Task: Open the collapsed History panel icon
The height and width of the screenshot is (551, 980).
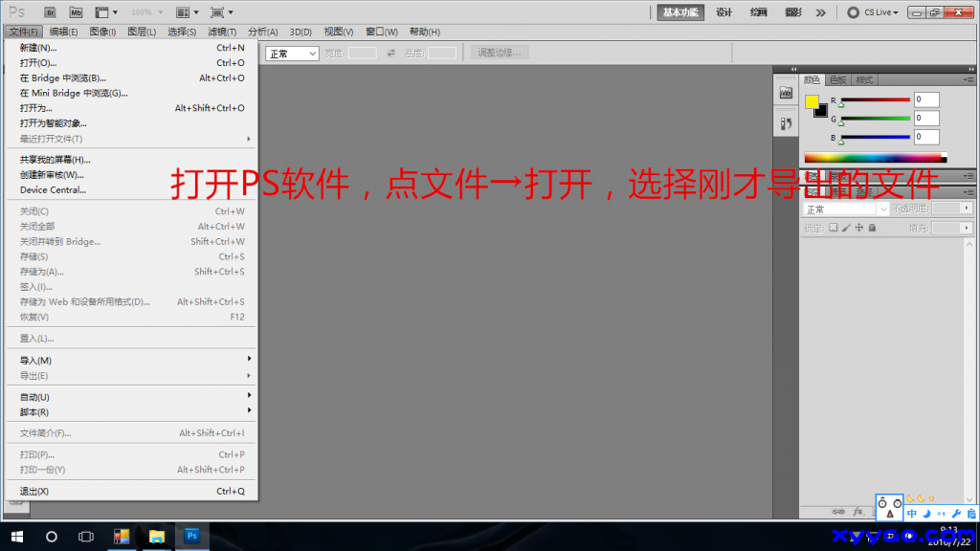Action: coord(786,123)
